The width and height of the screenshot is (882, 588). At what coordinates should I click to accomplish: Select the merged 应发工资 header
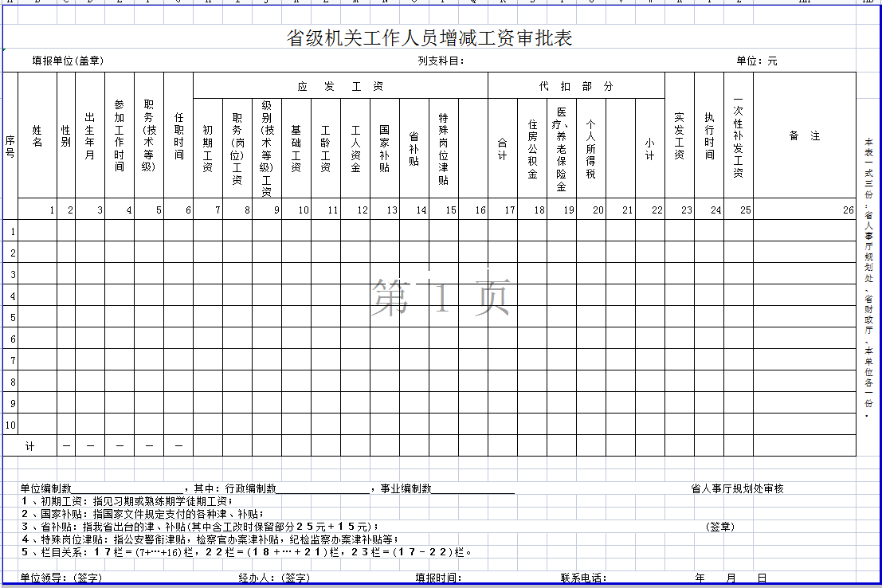click(x=340, y=86)
